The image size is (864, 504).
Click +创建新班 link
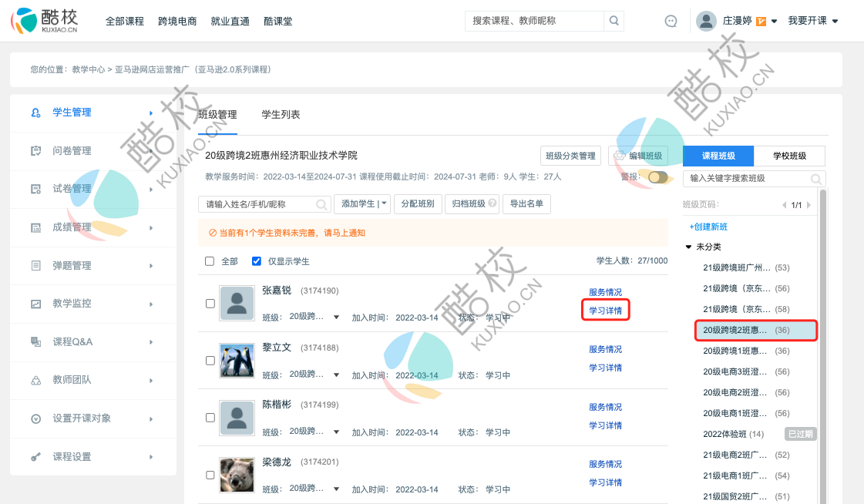[708, 227]
